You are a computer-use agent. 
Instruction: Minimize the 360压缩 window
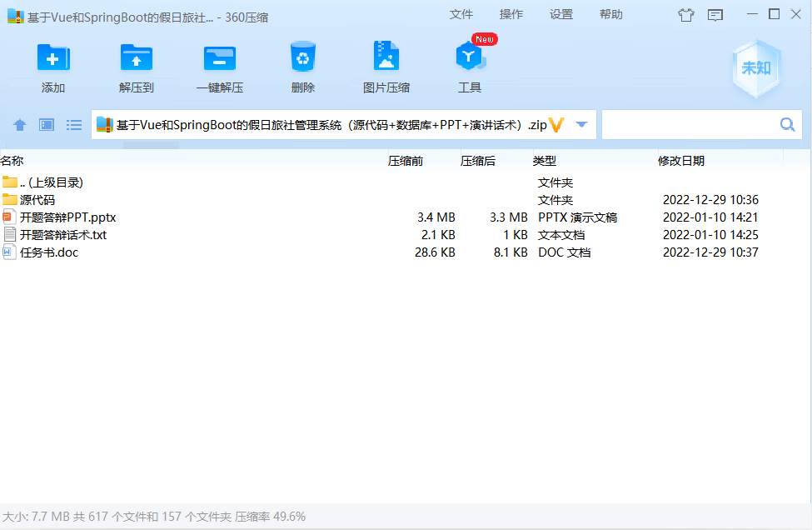752,14
